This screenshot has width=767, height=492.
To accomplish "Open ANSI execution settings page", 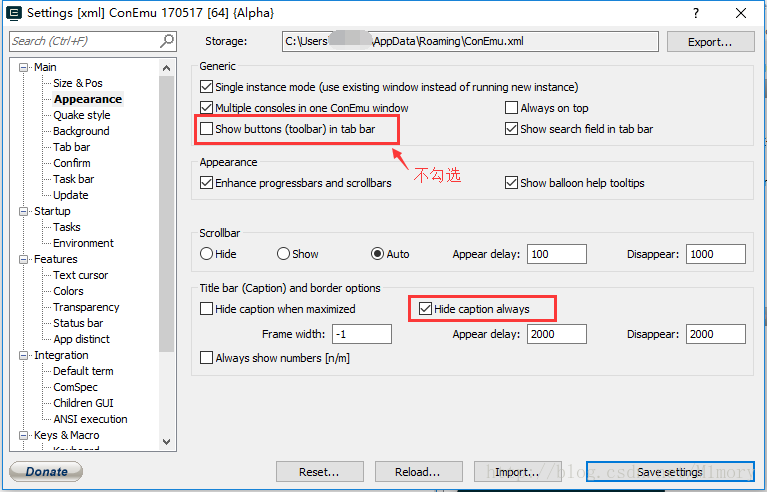I will tap(90, 419).
